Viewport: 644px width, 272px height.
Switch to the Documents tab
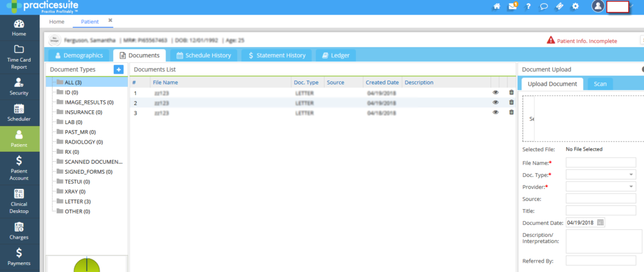click(139, 55)
